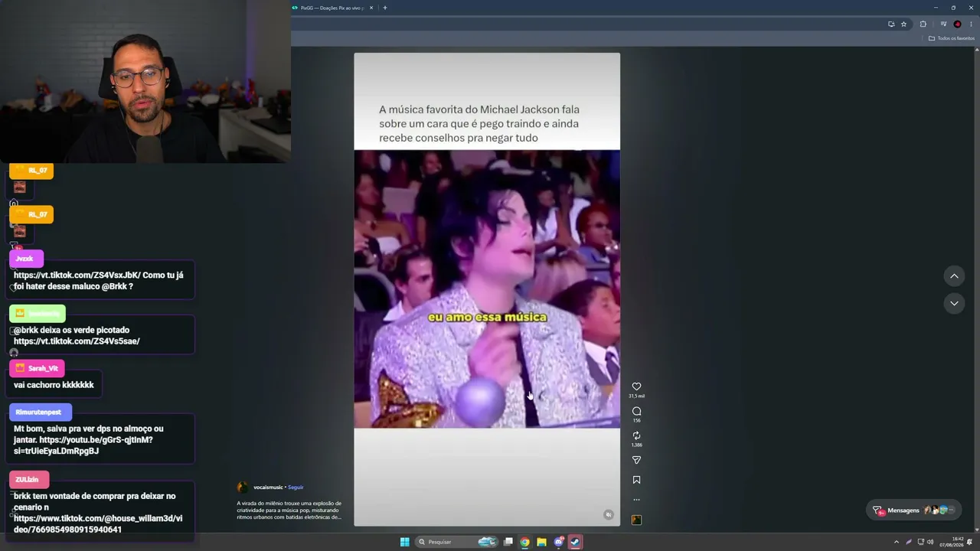Click the Jvzxk username badge in chat
The image size is (980, 551).
click(x=26, y=259)
